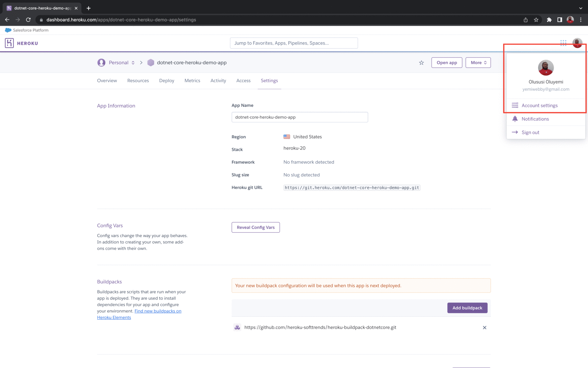The height and width of the screenshot is (368, 588).
Task: Open the apps grid waffle icon
Action: click(x=563, y=43)
